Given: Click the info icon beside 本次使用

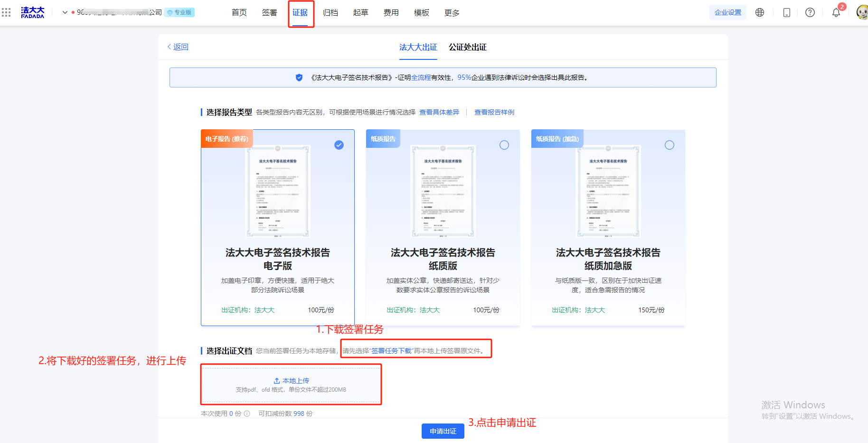Looking at the screenshot, I should [x=247, y=414].
